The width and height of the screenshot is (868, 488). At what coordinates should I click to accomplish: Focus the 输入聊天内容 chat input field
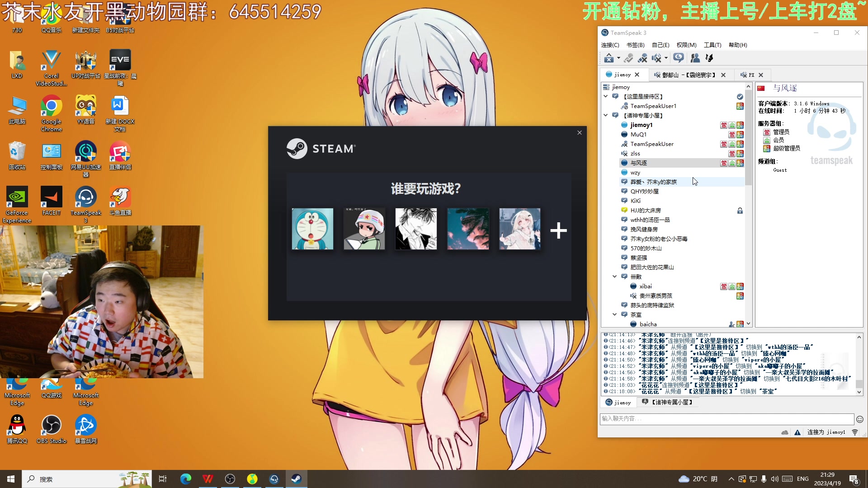(x=726, y=418)
